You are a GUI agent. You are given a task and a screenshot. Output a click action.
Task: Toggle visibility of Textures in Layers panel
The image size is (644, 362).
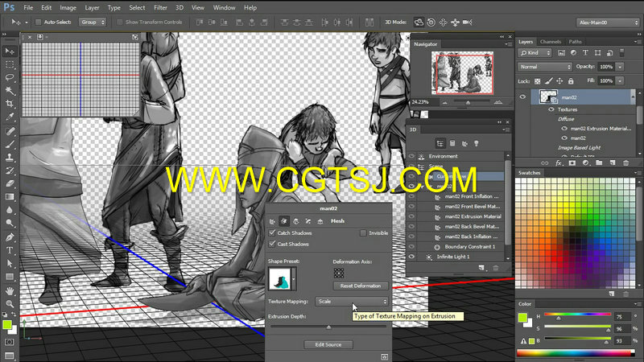click(551, 109)
